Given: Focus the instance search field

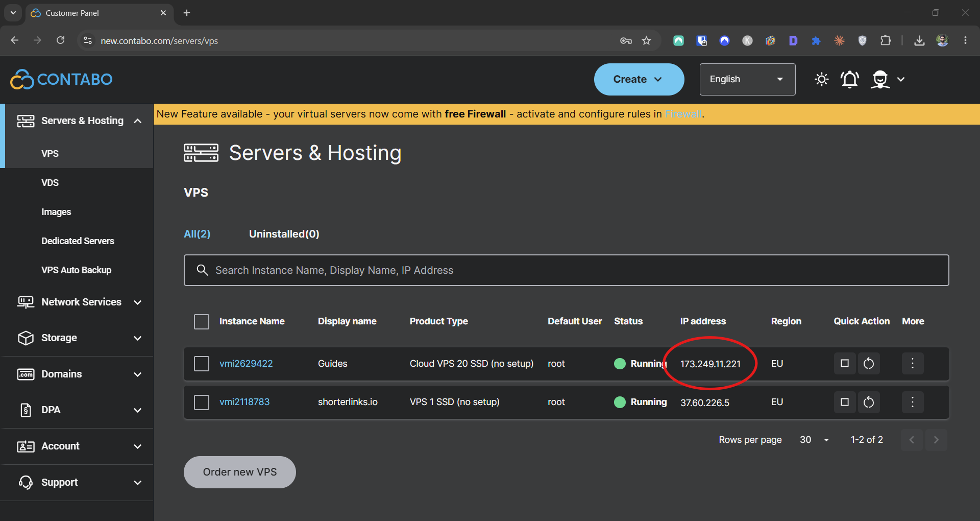Looking at the screenshot, I should (x=566, y=270).
